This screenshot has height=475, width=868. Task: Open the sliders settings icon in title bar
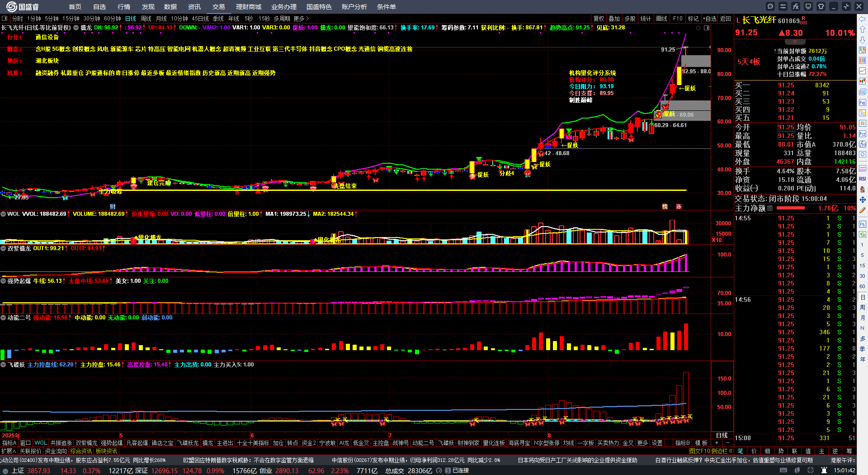pos(783,6)
